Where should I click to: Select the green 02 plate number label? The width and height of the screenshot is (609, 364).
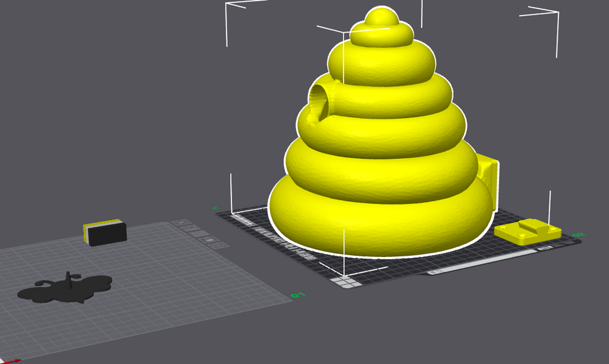tap(578, 235)
